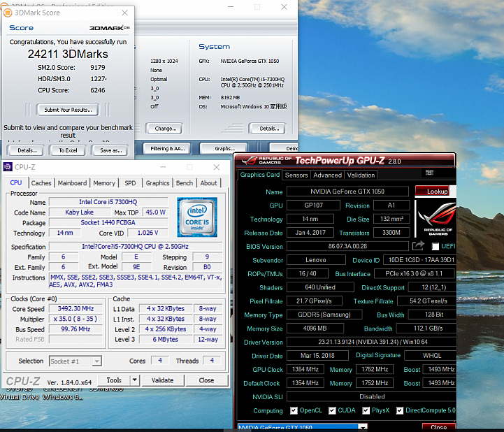Click the Details button in 3DMark Score window
The width and height of the screenshot is (504, 432).
click(27, 150)
